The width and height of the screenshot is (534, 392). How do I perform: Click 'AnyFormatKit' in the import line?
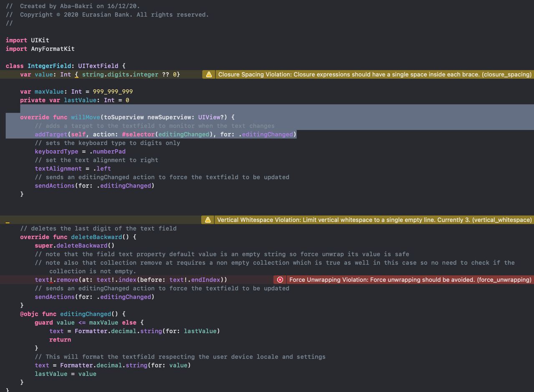(x=53, y=49)
